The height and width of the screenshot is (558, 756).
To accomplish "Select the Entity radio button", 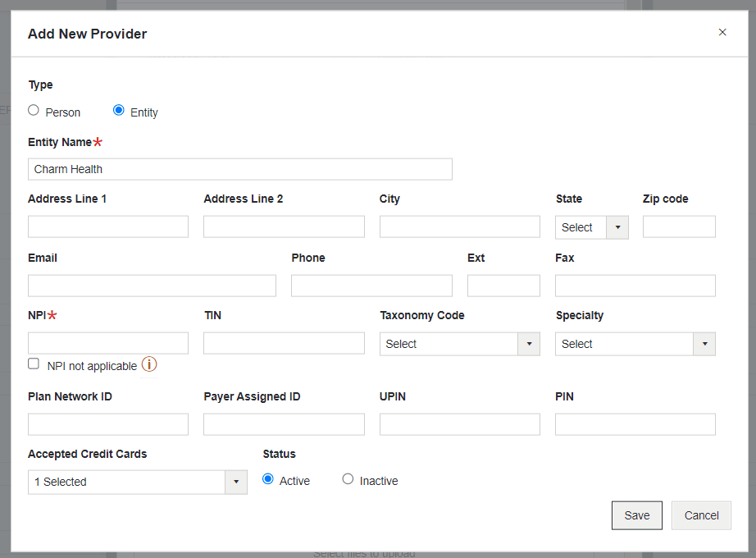I will (x=119, y=110).
